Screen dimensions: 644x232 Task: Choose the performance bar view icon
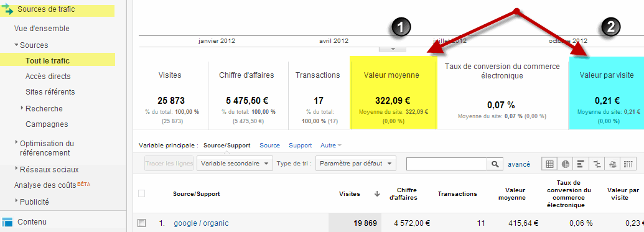coord(581,164)
